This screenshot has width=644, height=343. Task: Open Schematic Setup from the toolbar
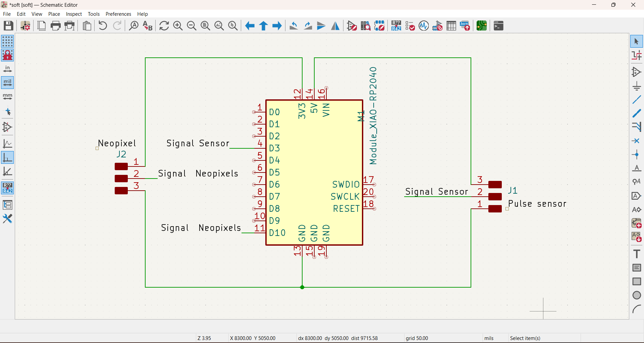[x=25, y=26]
